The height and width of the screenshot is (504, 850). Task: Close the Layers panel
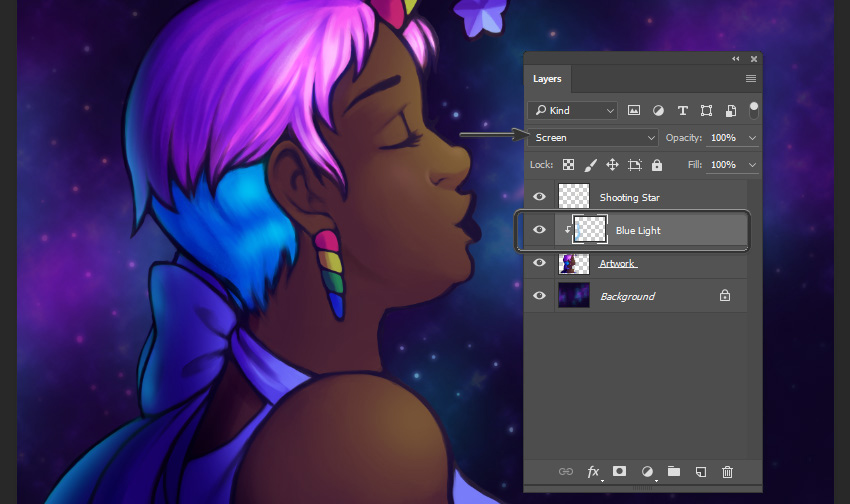(x=754, y=59)
